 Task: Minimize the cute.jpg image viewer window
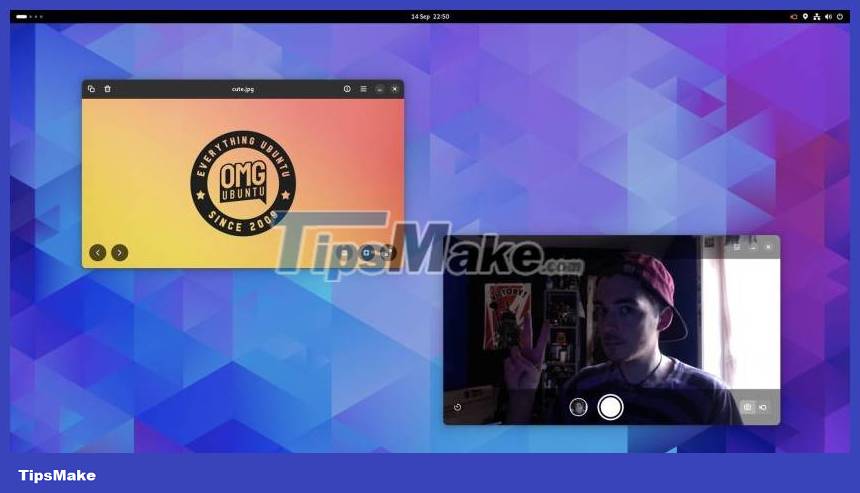point(380,89)
